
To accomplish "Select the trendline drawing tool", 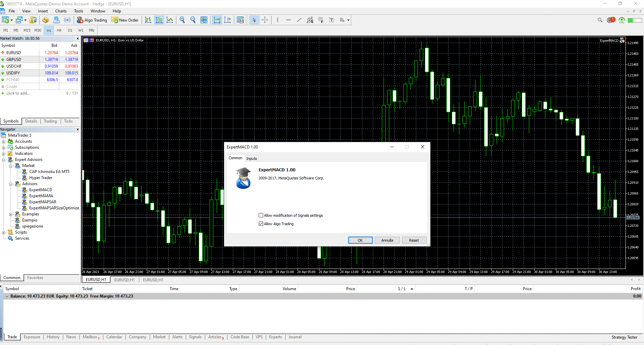I will pyautogui.click(x=299, y=20).
